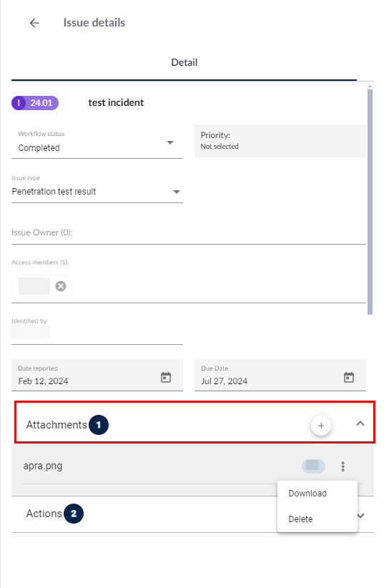Go back using the arrow icon
This screenshot has width=384, height=588.
[34, 23]
